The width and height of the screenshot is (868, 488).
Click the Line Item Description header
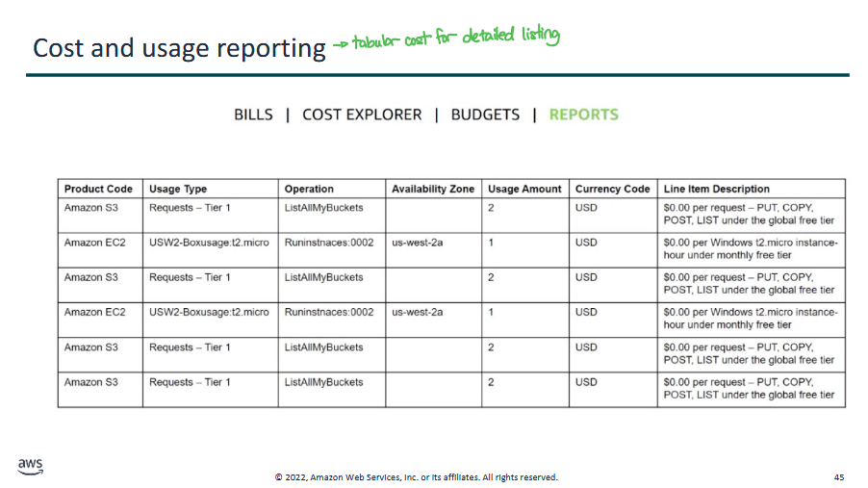716,189
